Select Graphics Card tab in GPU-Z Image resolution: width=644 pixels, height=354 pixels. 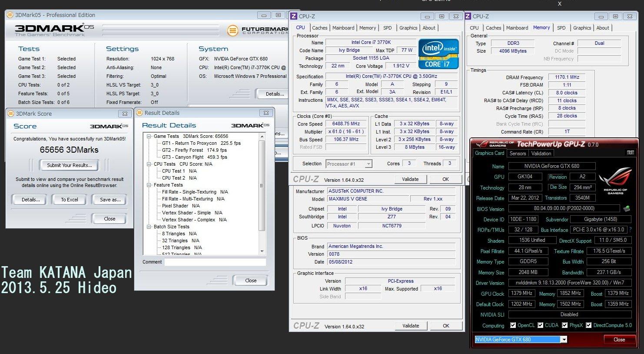(490, 153)
